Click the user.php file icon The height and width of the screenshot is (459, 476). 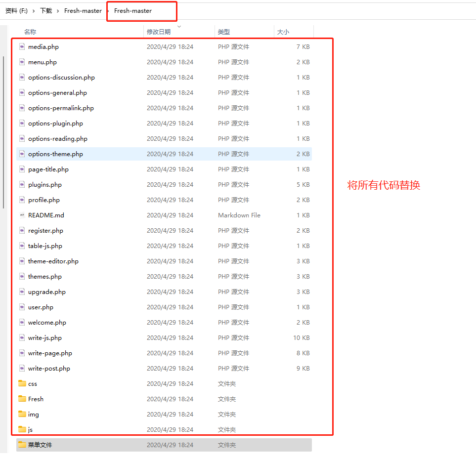(x=22, y=307)
